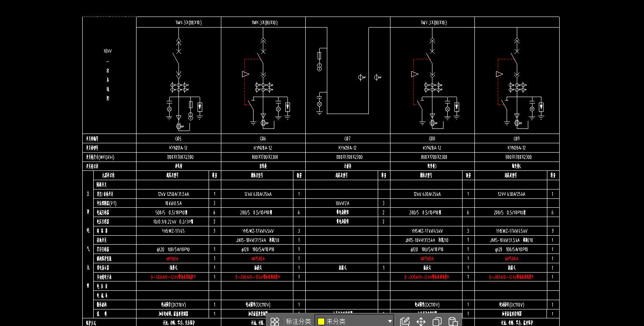This screenshot has height=326, width=644.
Task: Click 800X1700X2300 in the G09 column
Action: 519,157
